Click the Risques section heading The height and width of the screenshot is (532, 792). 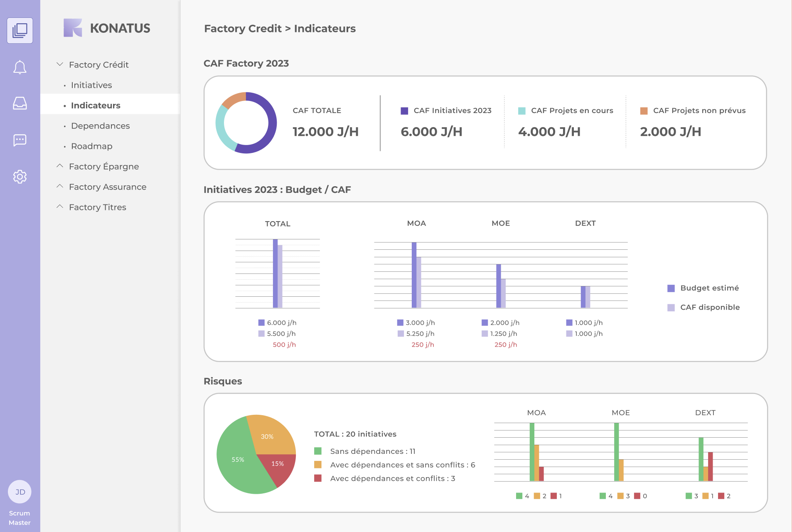point(223,381)
